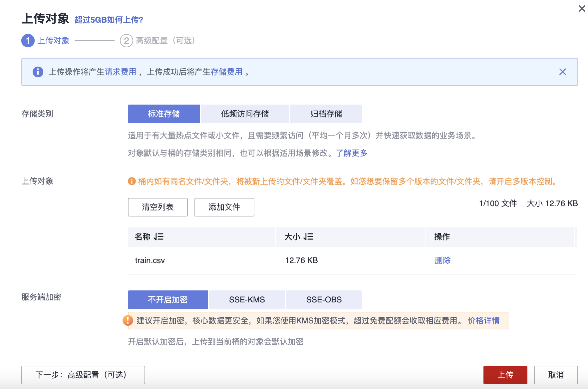This screenshot has width=588, height=389.
Task: Click the sort icon beside 名称
Action: coord(159,237)
